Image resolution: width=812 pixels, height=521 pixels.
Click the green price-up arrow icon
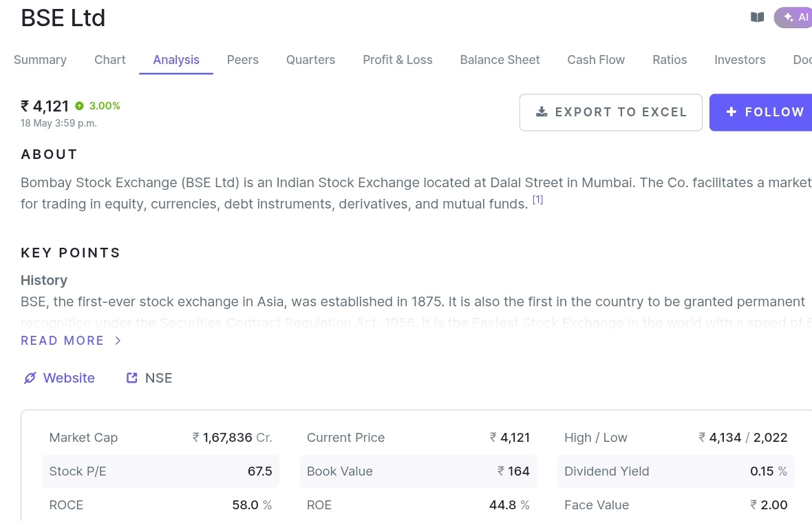click(79, 106)
